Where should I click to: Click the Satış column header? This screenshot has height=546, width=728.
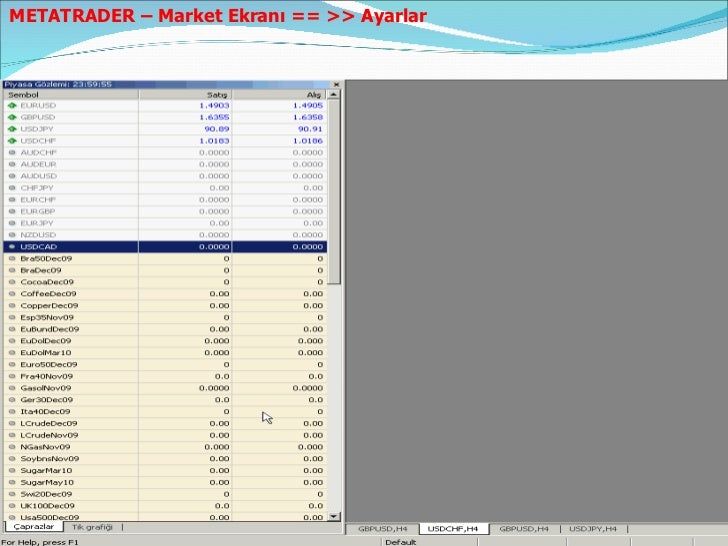[x=186, y=95]
